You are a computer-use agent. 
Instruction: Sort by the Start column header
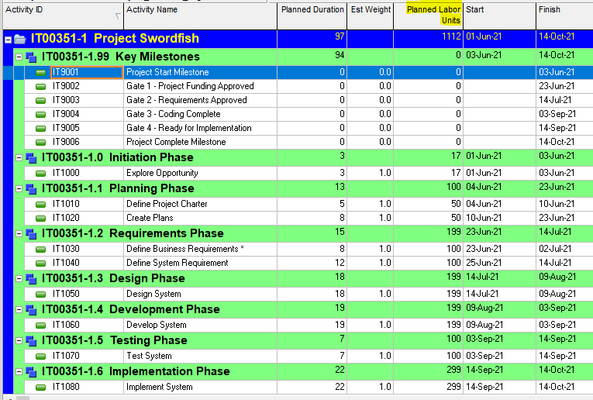(x=500, y=16)
